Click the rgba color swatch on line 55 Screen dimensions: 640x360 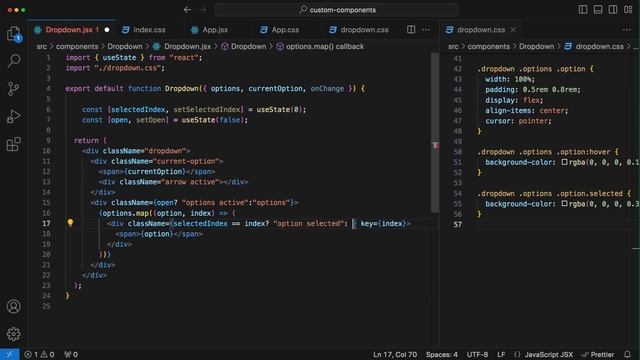(x=564, y=203)
